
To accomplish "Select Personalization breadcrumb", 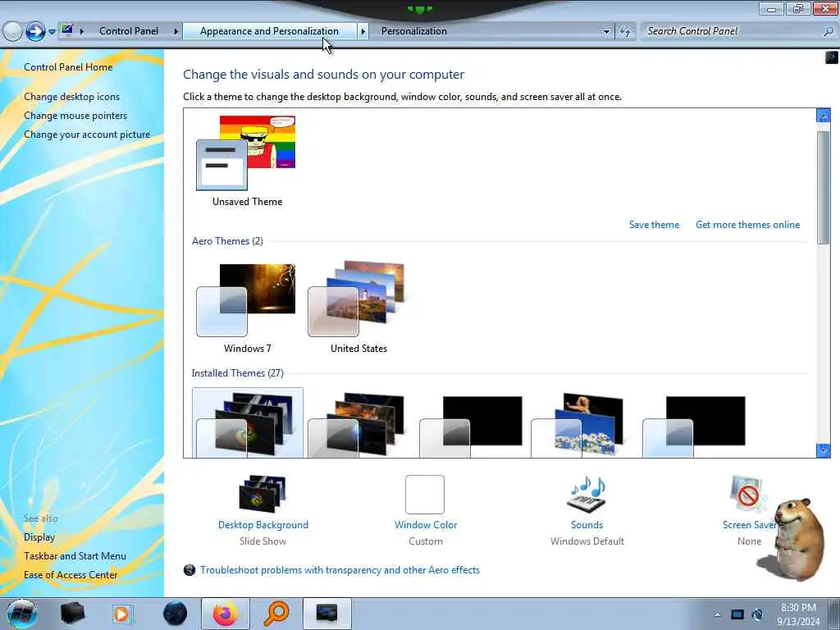I will [x=414, y=31].
